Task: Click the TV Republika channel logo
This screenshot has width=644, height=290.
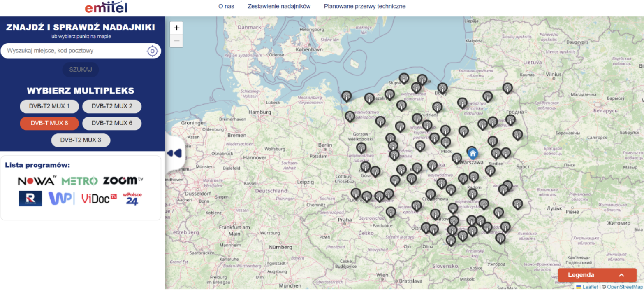Action: (30, 199)
